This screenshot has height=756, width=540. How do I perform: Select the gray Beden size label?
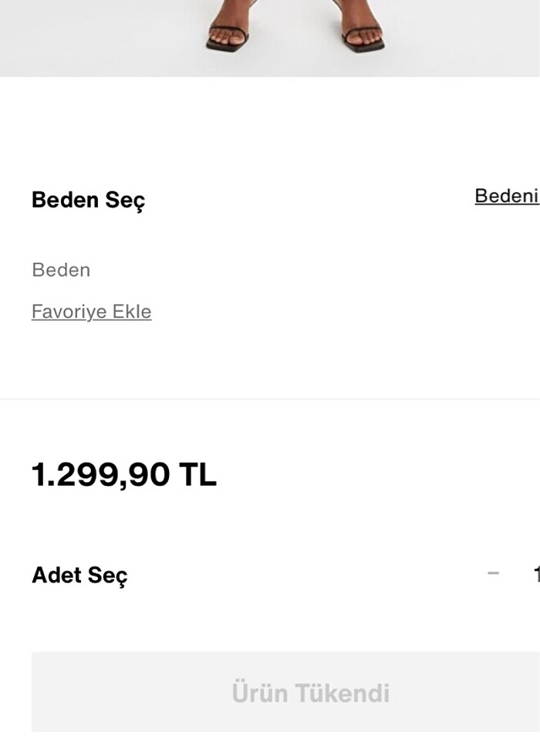coord(61,270)
